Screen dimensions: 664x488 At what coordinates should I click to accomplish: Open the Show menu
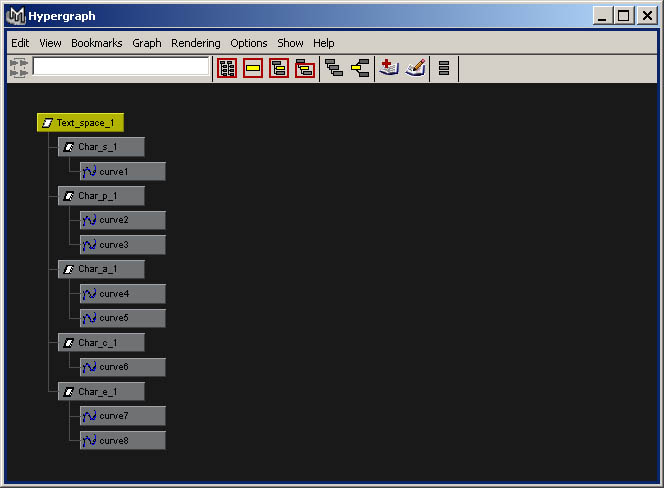click(x=290, y=43)
